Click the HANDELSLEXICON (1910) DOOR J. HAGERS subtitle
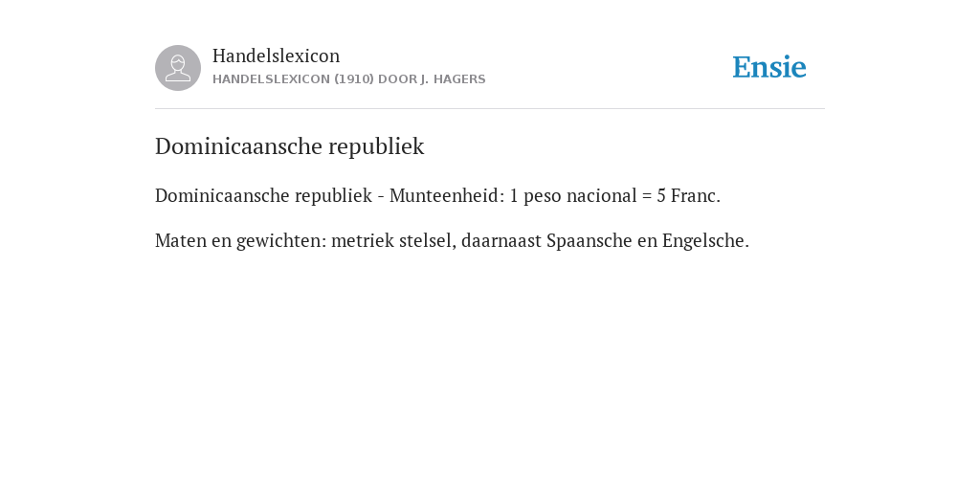Screen dimensions: 980x490 [348, 79]
